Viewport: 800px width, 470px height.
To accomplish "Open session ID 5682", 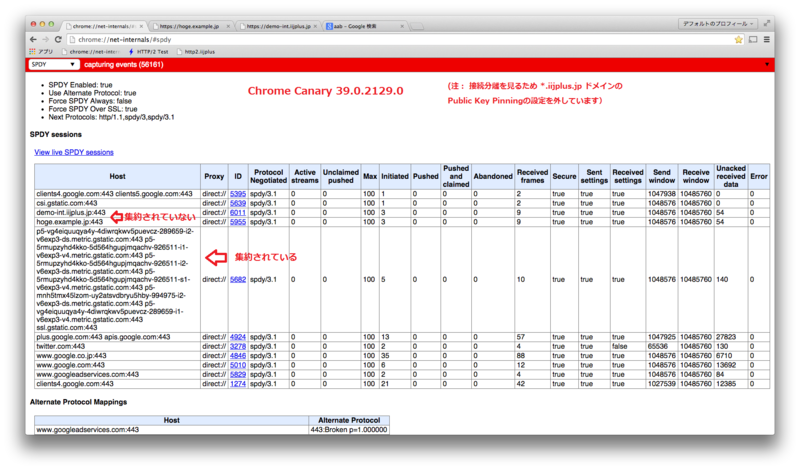I will [238, 280].
